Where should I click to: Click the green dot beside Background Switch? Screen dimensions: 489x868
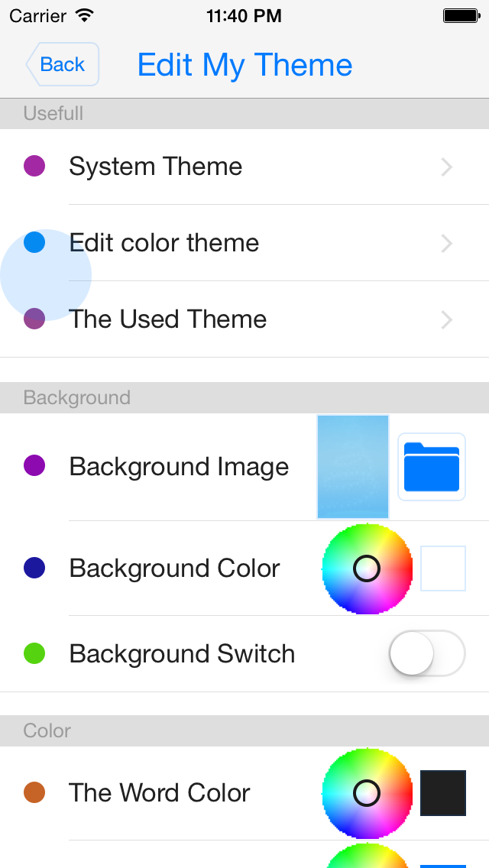[34, 653]
